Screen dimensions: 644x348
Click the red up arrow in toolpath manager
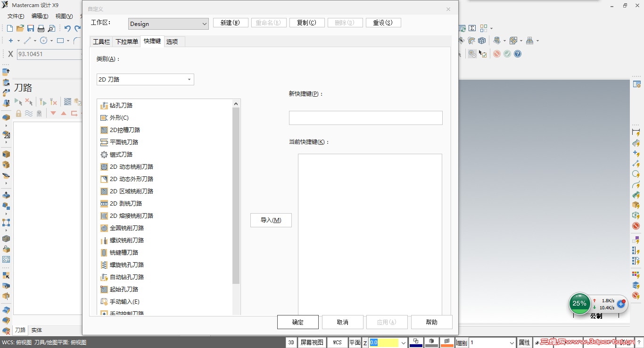(x=64, y=113)
